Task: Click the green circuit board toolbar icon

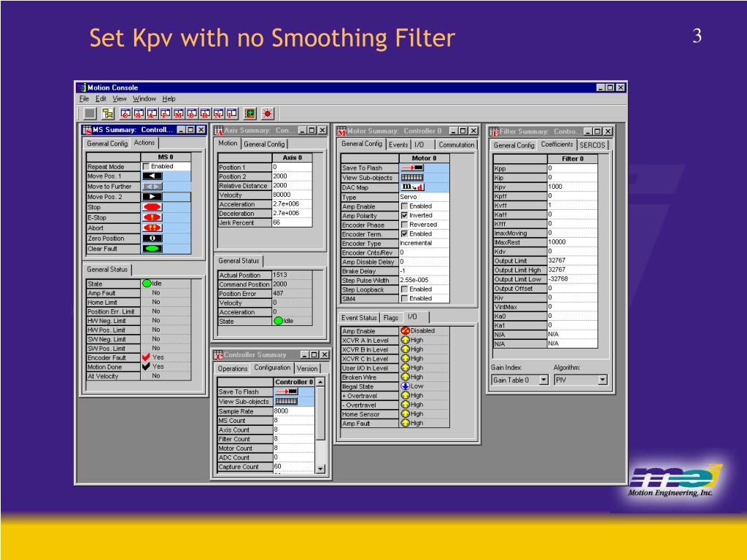Action: [250, 113]
